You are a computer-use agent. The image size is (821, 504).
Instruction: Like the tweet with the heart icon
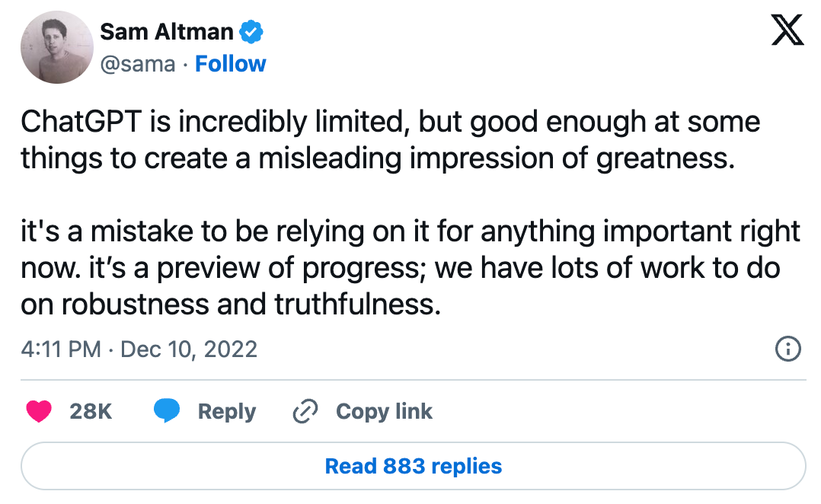[38, 412]
